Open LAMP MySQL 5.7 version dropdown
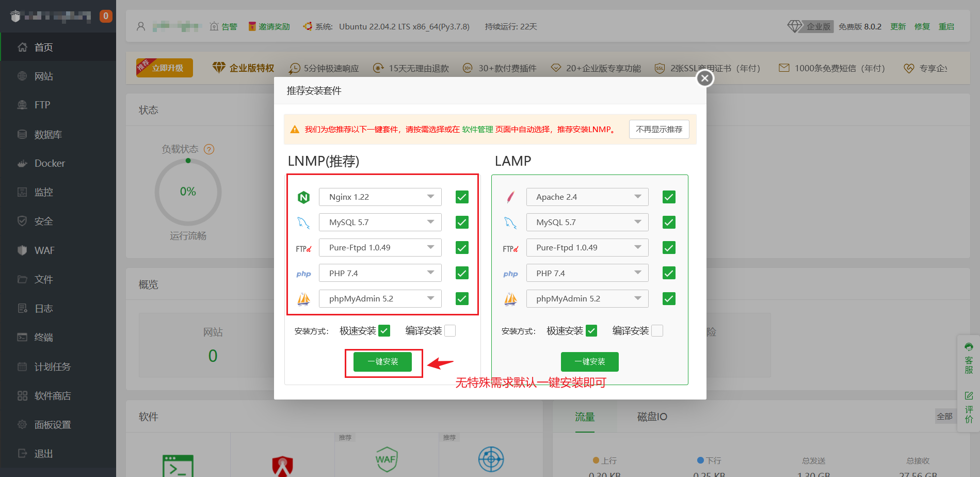 click(587, 222)
